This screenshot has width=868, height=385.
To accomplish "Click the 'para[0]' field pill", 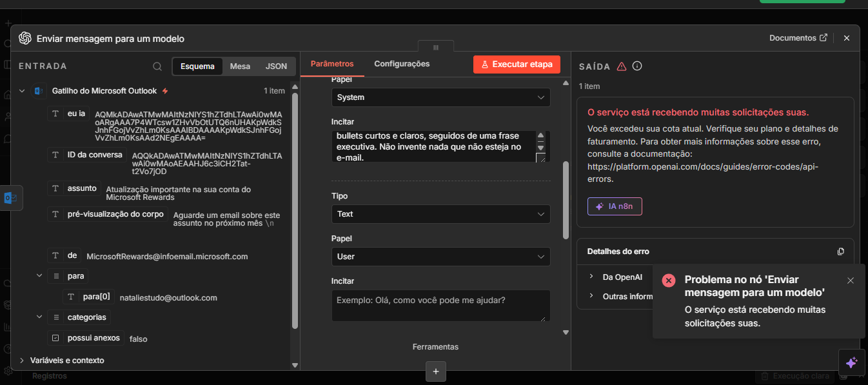I will (x=89, y=297).
